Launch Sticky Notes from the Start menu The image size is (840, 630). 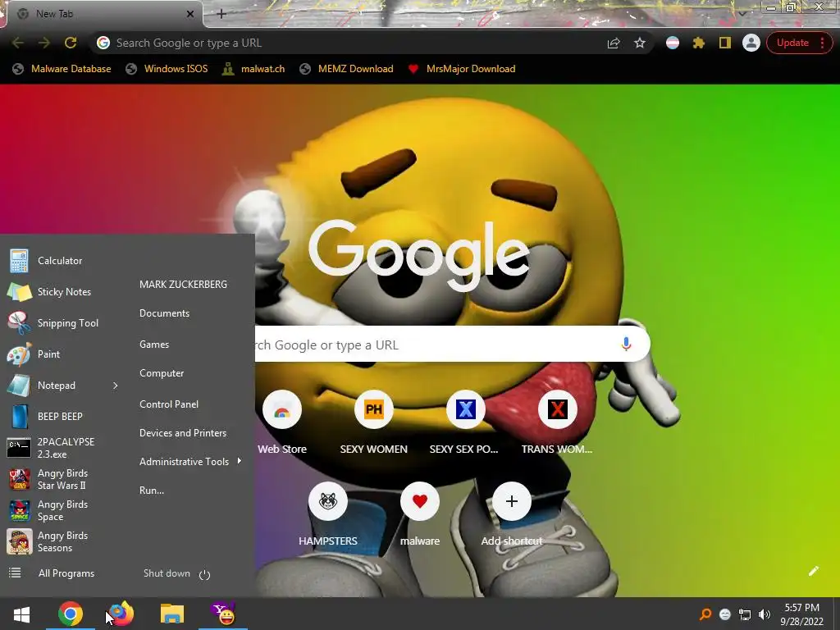(63, 292)
